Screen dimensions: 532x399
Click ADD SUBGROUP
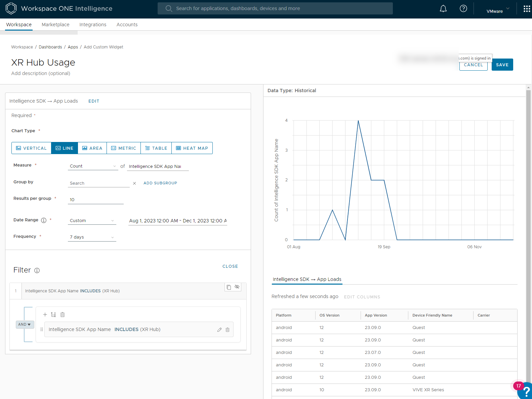tap(160, 183)
